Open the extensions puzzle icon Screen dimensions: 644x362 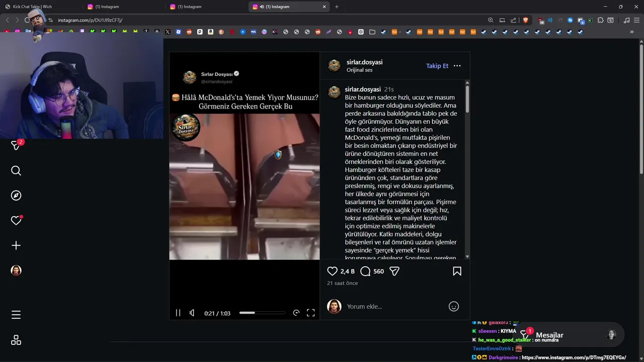click(x=600, y=20)
